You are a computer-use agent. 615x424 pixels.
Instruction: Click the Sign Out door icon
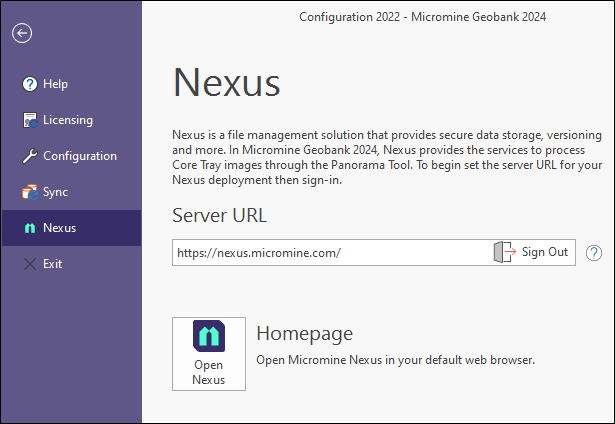coord(504,252)
